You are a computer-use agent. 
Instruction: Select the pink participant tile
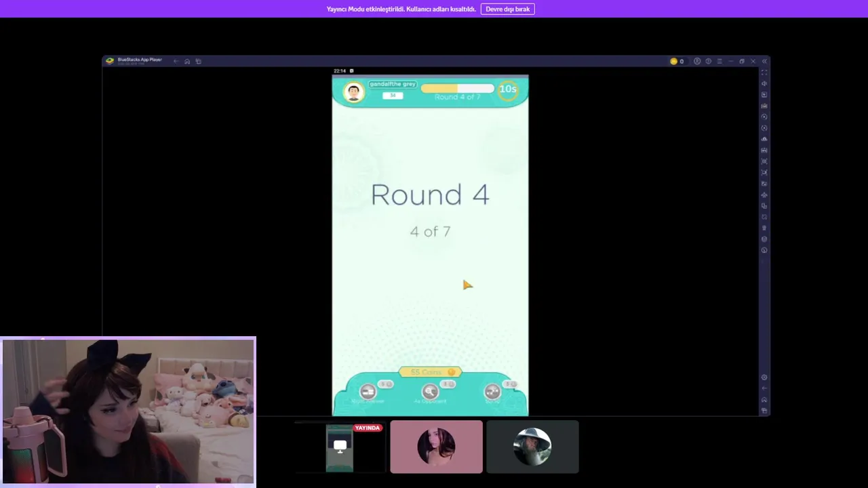pyautogui.click(x=436, y=447)
